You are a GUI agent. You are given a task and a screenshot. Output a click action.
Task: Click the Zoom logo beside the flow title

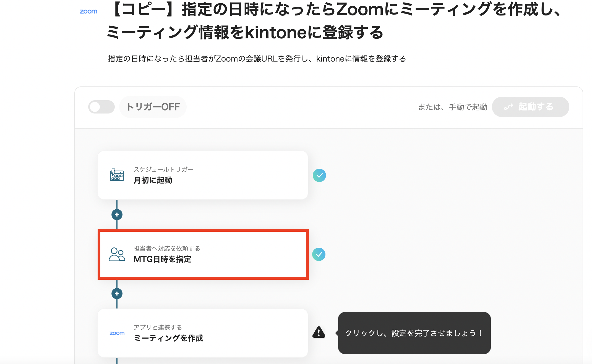88,12
